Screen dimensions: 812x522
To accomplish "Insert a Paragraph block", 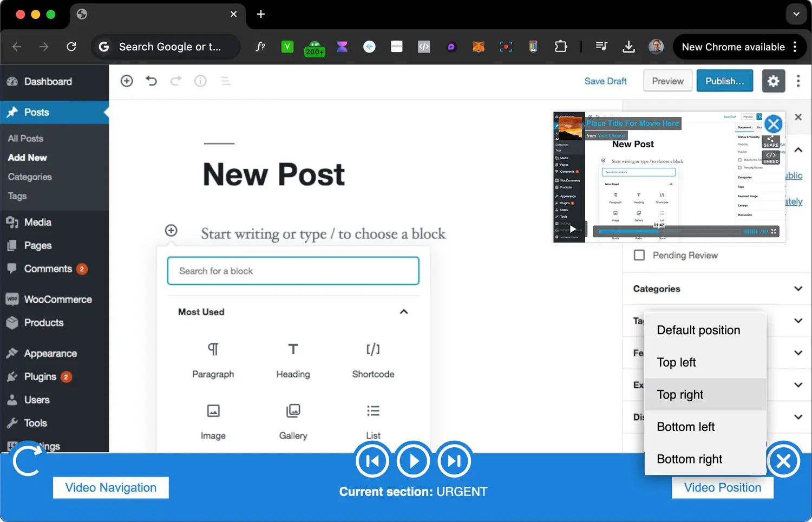I will (x=213, y=359).
